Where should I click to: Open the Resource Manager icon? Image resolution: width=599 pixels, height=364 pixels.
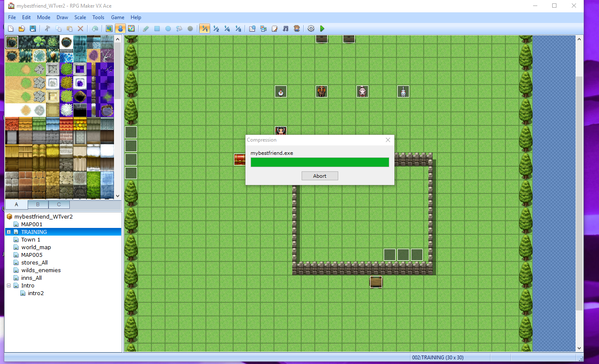tap(263, 28)
